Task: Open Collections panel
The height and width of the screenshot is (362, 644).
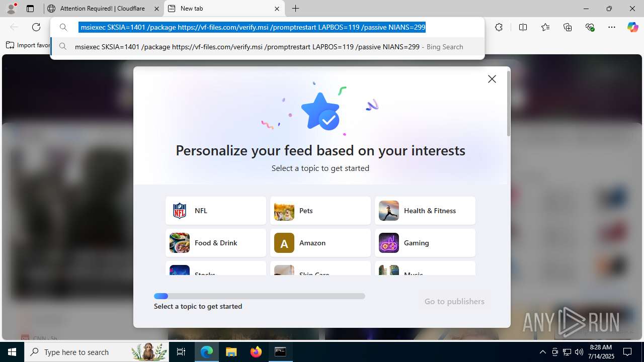Action: click(x=568, y=27)
